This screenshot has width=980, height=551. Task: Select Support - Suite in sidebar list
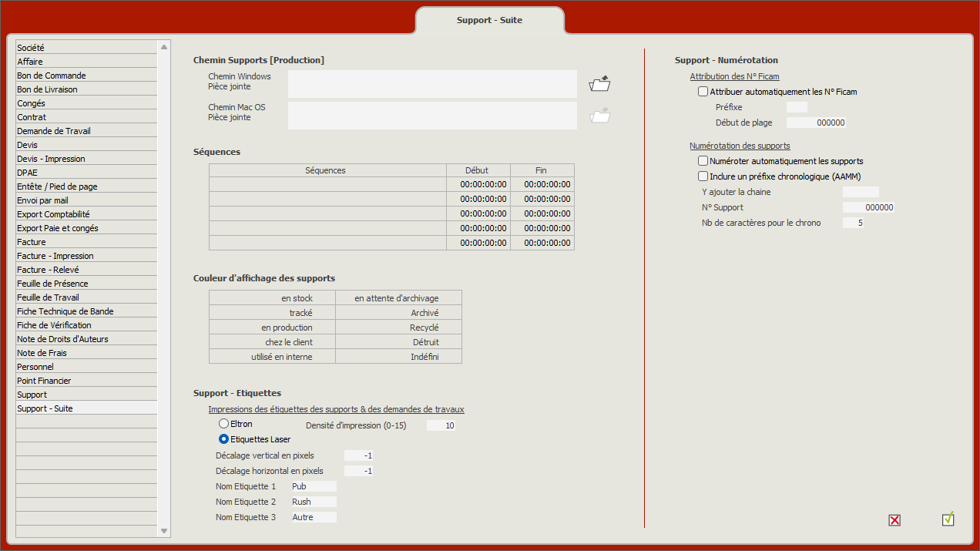click(x=86, y=408)
